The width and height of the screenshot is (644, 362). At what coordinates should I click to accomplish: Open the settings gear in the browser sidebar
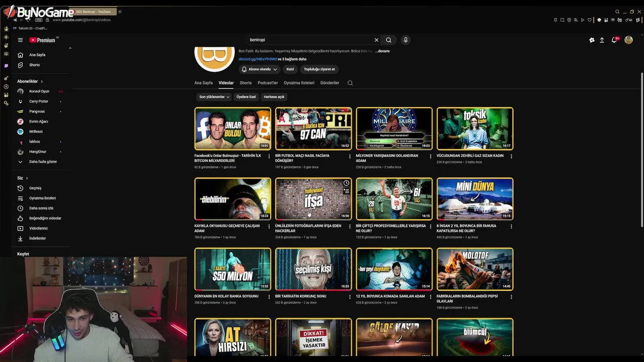6,103
